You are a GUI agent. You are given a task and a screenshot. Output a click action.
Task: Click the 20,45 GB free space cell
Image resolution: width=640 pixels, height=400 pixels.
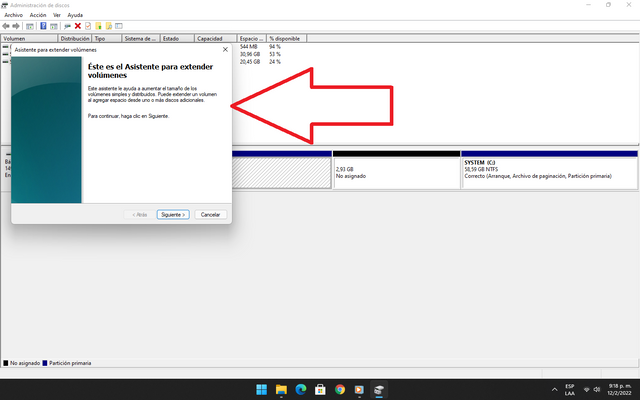(250, 62)
